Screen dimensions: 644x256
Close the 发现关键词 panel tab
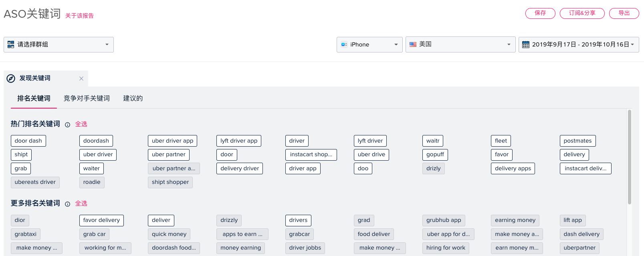coord(81,79)
